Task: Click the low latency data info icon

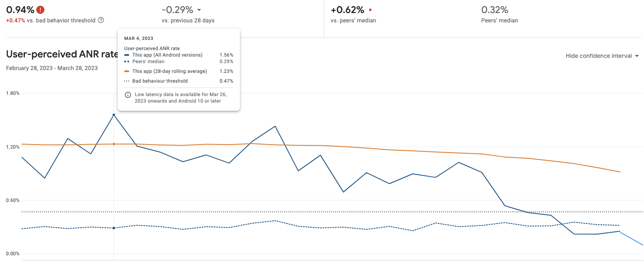Action: (127, 95)
